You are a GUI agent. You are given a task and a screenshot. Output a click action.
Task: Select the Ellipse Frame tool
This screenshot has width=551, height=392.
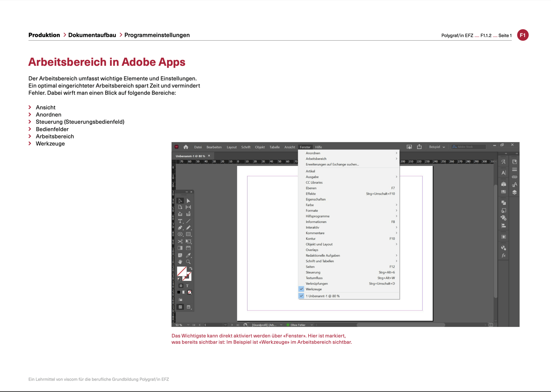point(180,234)
